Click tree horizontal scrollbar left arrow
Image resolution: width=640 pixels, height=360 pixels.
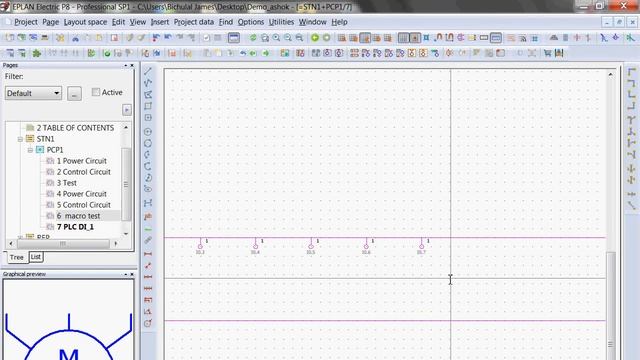point(11,244)
